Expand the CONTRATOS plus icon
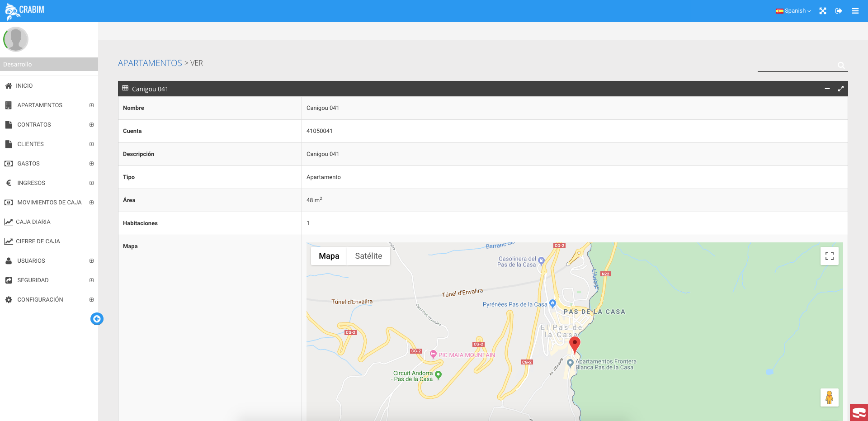This screenshot has height=421, width=868. 91,125
